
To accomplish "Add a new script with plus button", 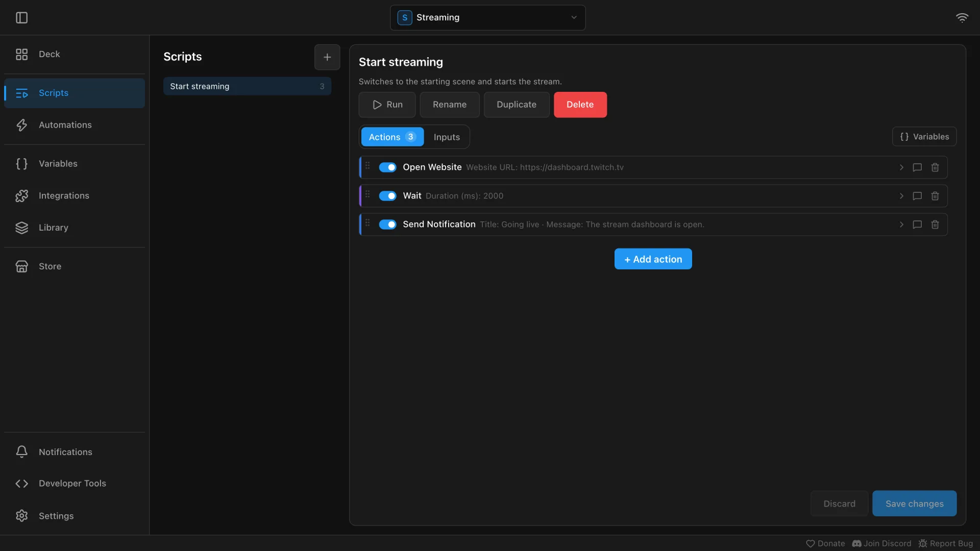I will click(x=327, y=57).
